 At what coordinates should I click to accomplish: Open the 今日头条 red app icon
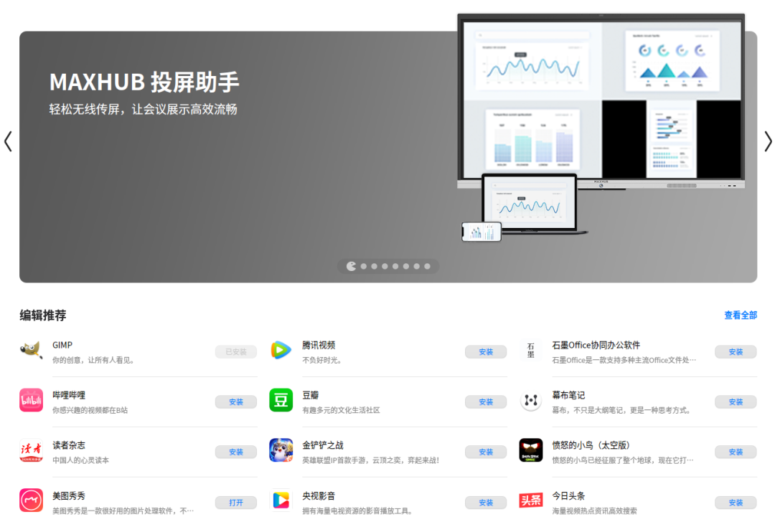(531, 500)
